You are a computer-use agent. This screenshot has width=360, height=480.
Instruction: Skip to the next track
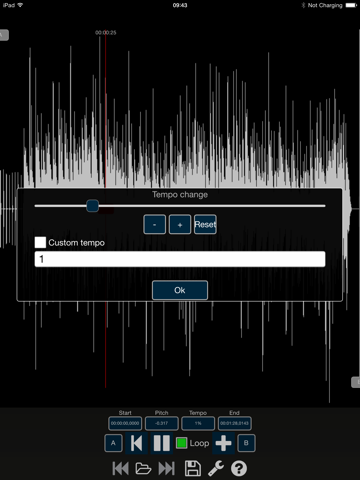click(x=166, y=468)
